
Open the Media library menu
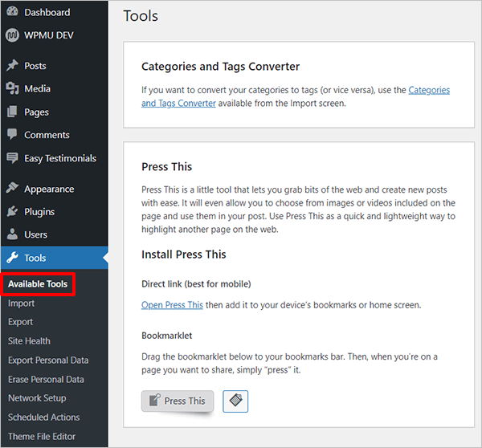pyautogui.click(x=55, y=89)
